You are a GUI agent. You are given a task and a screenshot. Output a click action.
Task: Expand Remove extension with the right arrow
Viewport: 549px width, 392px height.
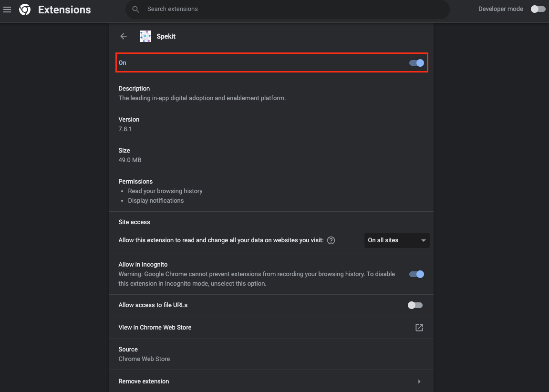click(x=419, y=382)
